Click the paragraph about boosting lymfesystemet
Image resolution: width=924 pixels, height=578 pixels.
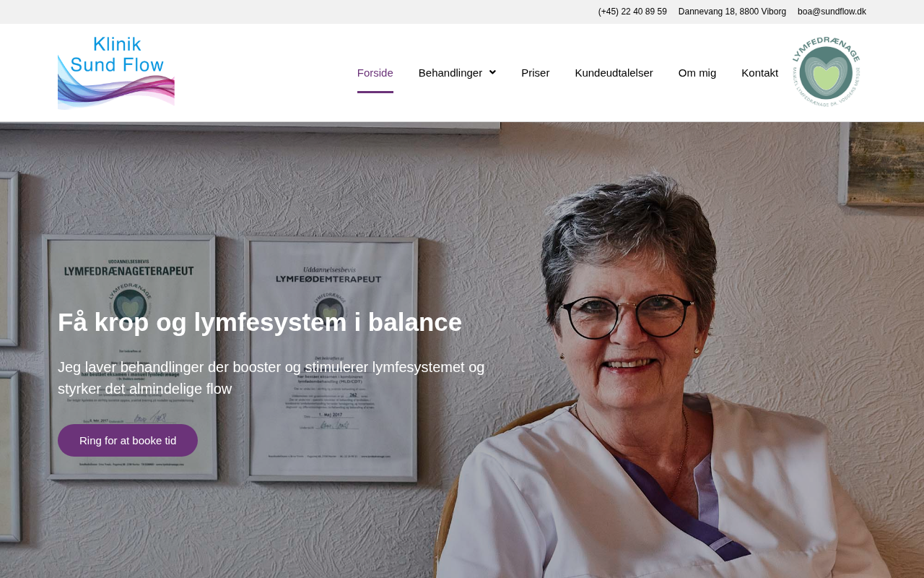point(271,378)
